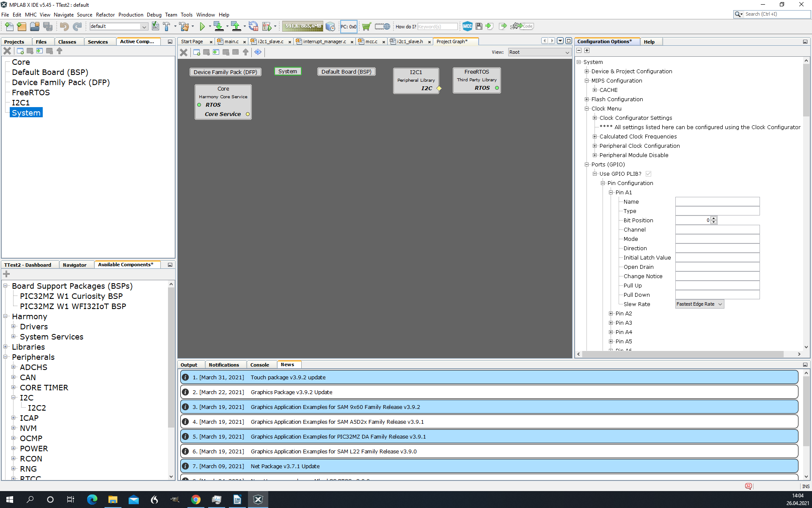Expand the Drivers node in Available Components
Viewport: 812px width, 508px height.
(14, 326)
